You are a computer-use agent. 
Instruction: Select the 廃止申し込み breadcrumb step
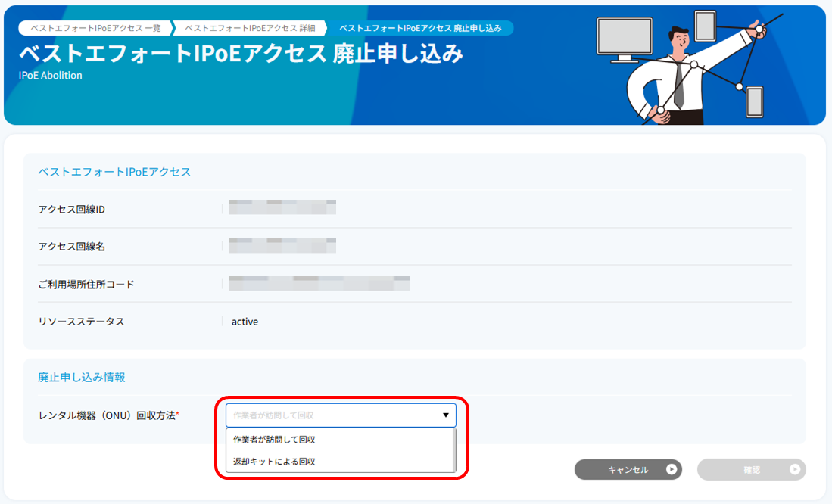click(x=420, y=28)
